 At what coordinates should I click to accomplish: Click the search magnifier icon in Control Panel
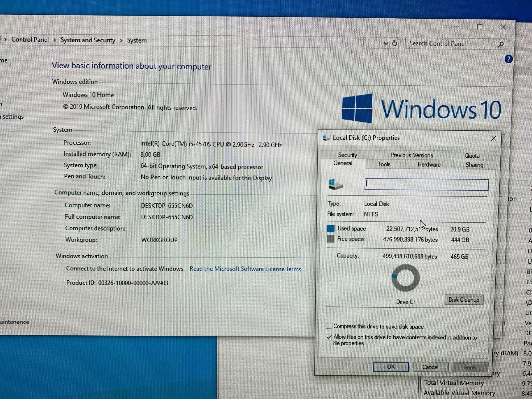coord(501,44)
